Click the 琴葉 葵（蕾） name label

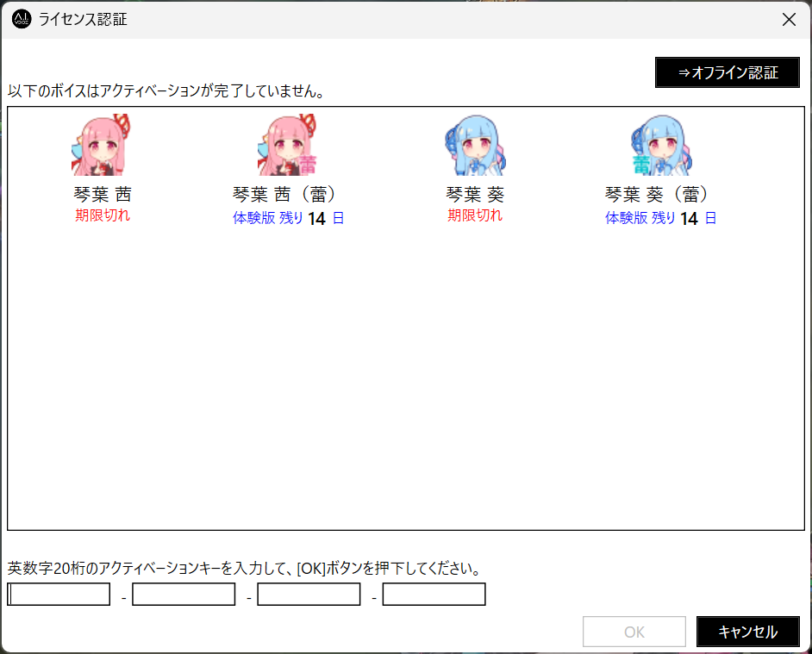tap(660, 194)
